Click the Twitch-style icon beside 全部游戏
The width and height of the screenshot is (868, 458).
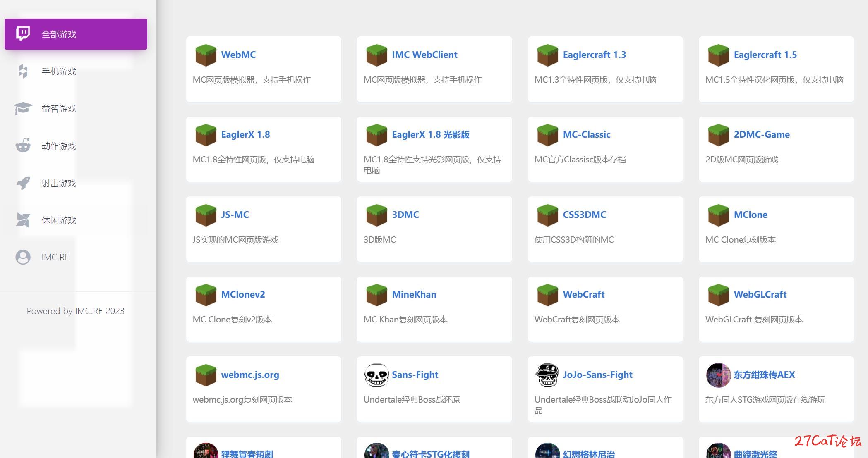(23, 33)
